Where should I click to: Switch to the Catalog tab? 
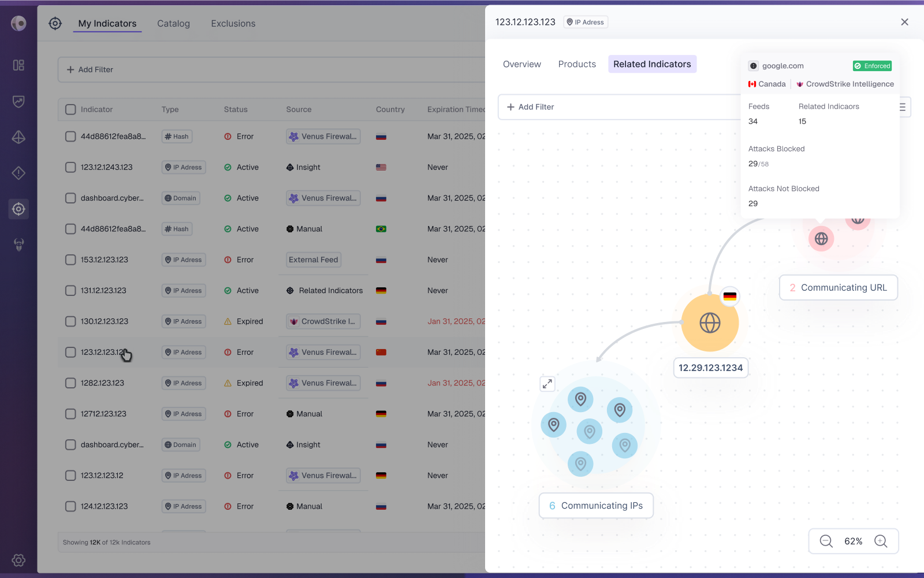pos(173,24)
